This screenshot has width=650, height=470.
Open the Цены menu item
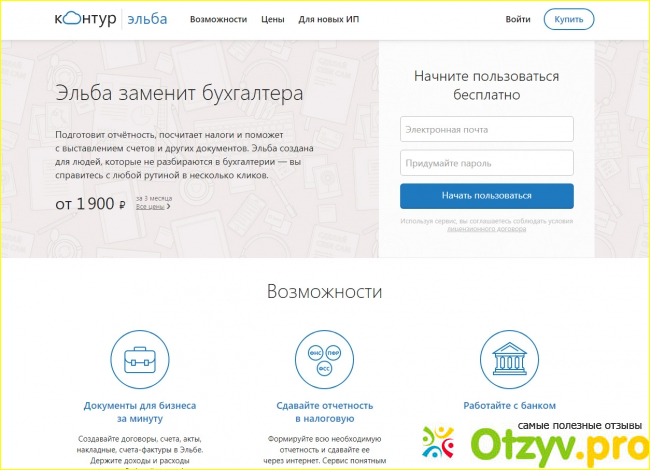(x=272, y=19)
